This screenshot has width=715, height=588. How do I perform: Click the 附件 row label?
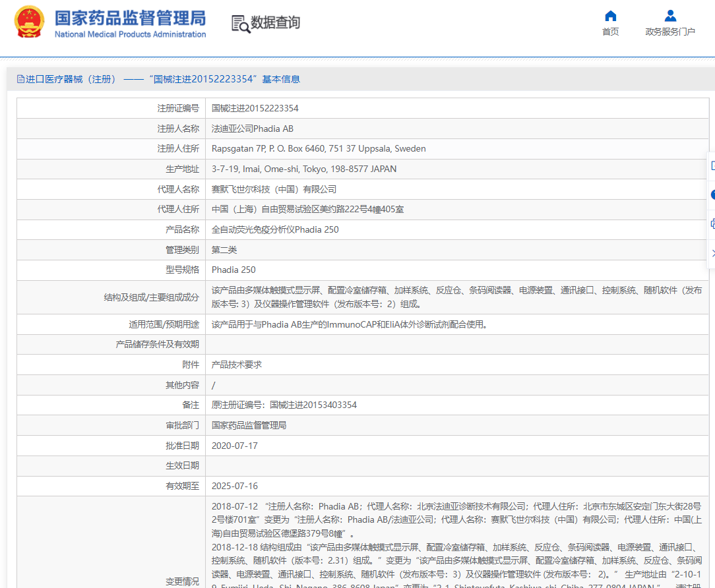click(x=191, y=365)
